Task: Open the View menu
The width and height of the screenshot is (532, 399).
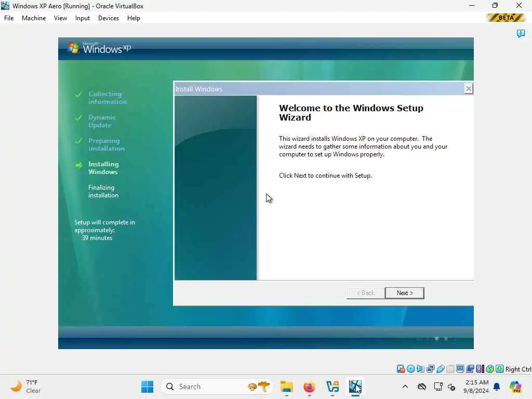Action: 60,18
